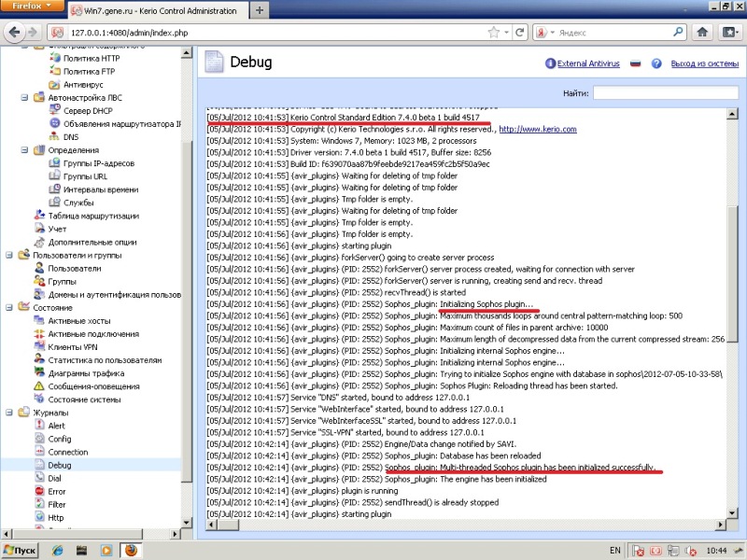
Task: Open Активные подключения icon
Action: tap(39, 334)
